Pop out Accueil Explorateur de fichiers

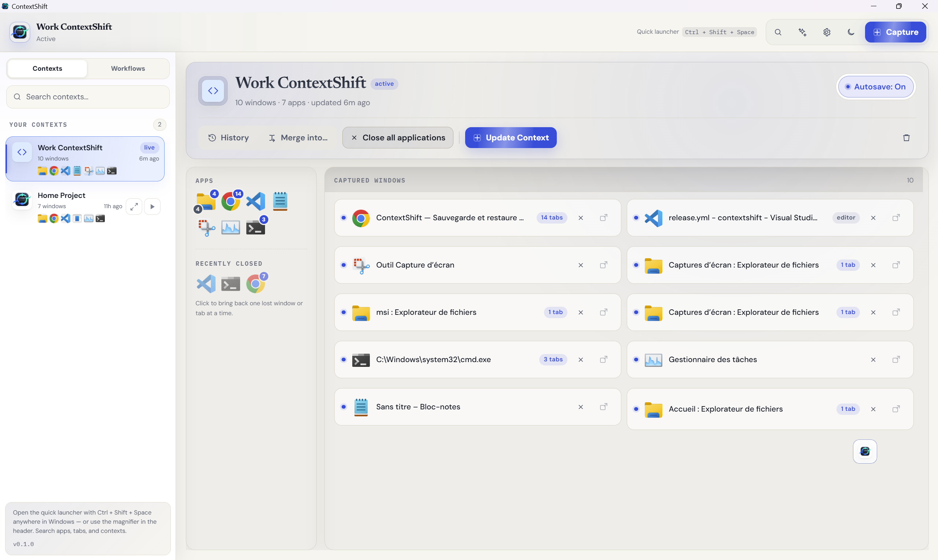click(896, 409)
